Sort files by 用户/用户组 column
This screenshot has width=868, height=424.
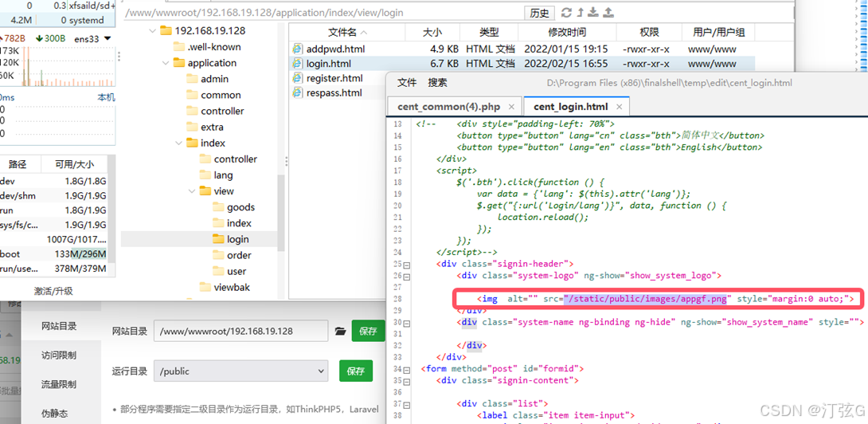coord(718,33)
